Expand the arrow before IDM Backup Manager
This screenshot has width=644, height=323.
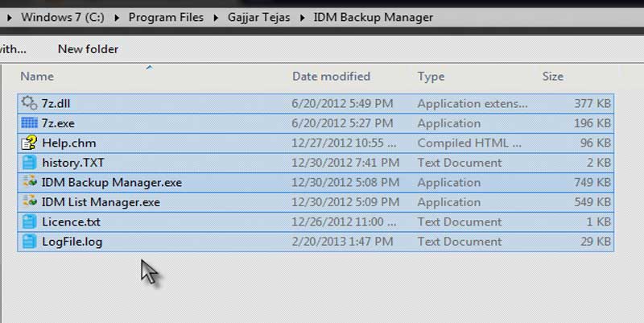(x=303, y=18)
